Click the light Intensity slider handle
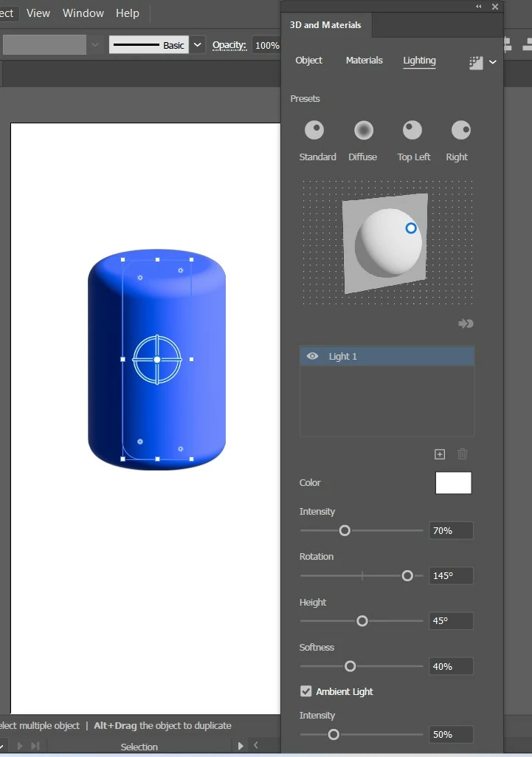Screen dimensions: 532x757 pyautogui.click(x=345, y=530)
